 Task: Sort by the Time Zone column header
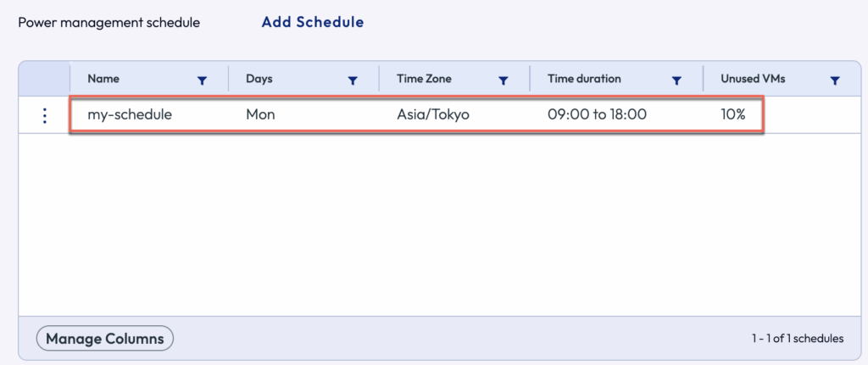coord(424,79)
